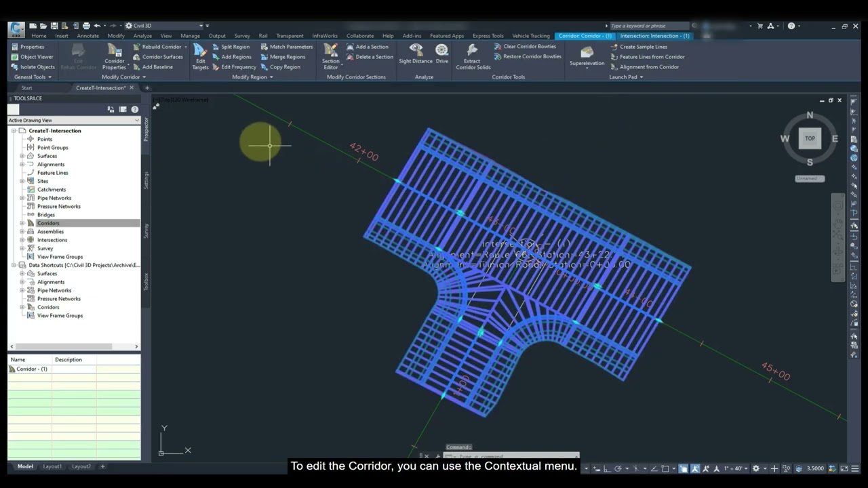Open the Start drawing tab
868x488 pixels.
coord(26,88)
